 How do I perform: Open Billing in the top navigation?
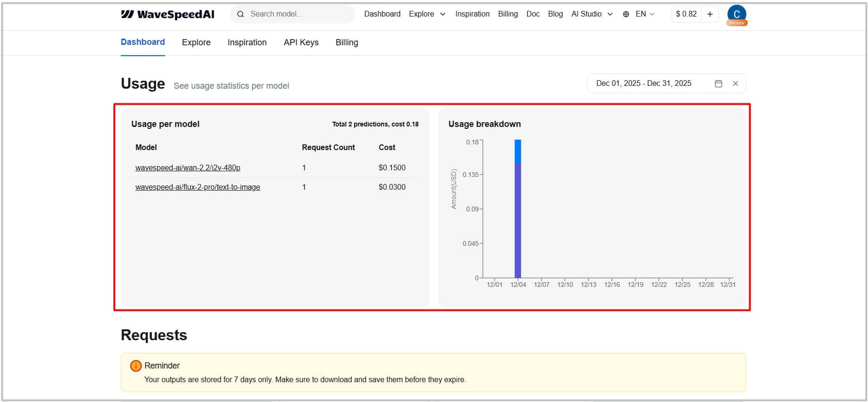pos(508,14)
